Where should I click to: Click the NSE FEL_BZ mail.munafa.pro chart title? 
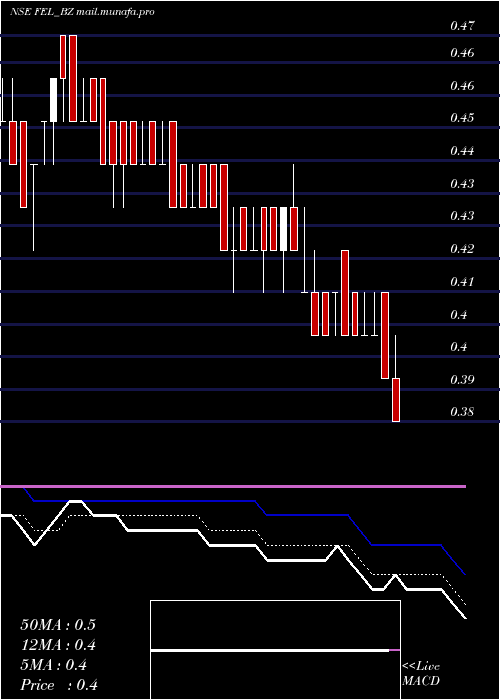[82, 12]
